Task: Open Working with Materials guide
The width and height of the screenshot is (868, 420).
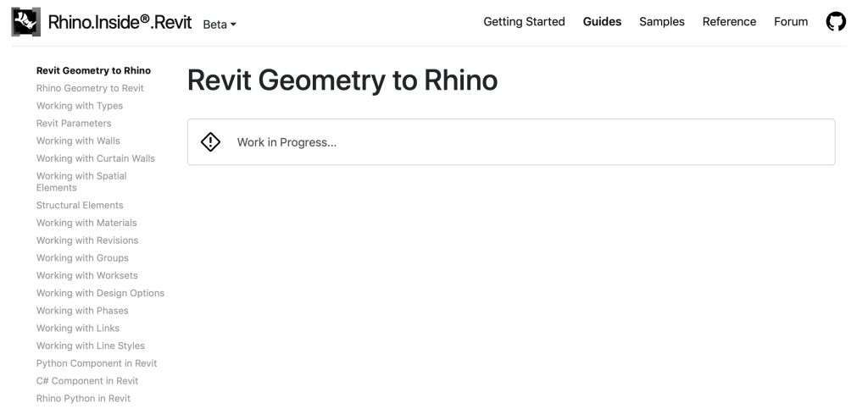Action: point(86,224)
